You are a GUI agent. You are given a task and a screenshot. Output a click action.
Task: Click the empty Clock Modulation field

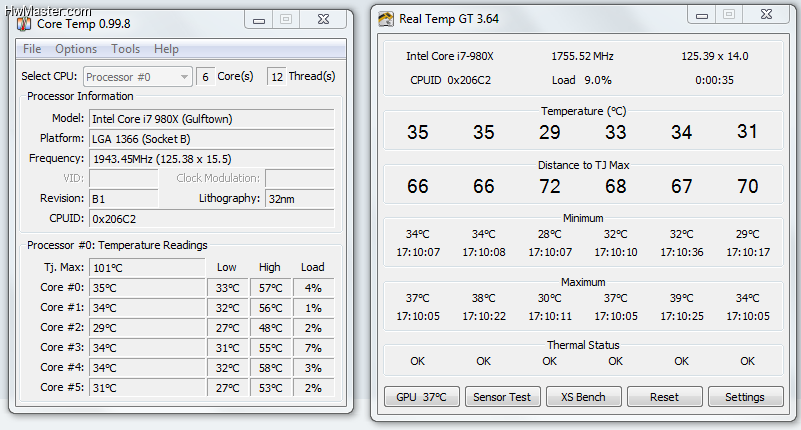tap(300, 179)
